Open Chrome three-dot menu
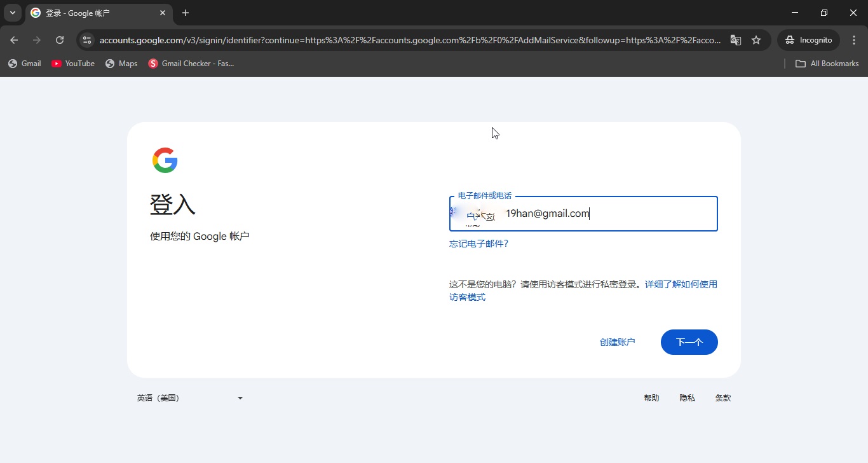868x463 pixels. [x=854, y=40]
